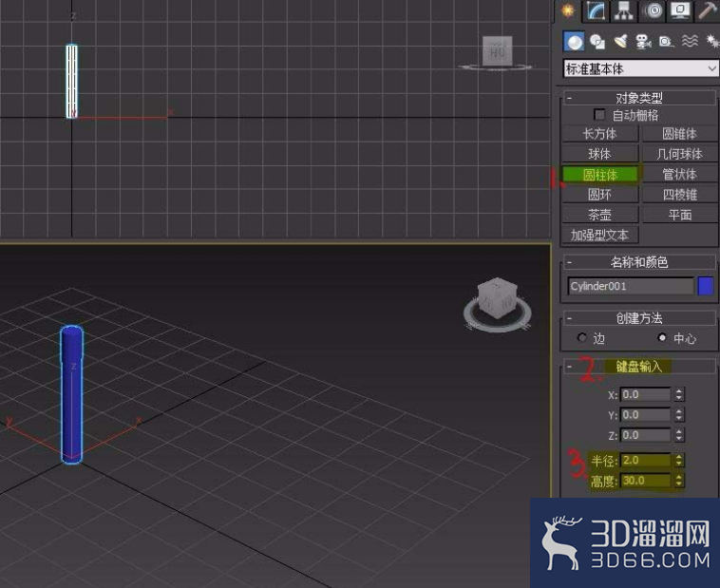Click the 管状体 tube button
The image size is (720, 588).
point(680,175)
